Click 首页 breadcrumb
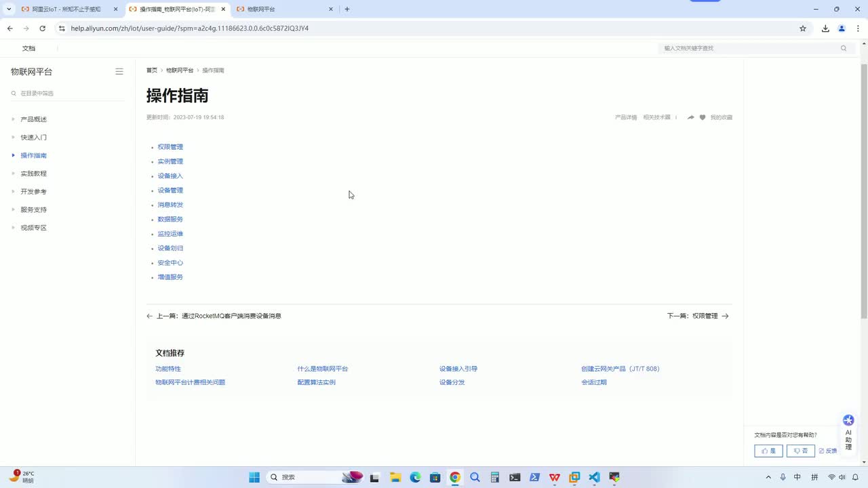This screenshot has height=488, width=868. (x=152, y=70)
